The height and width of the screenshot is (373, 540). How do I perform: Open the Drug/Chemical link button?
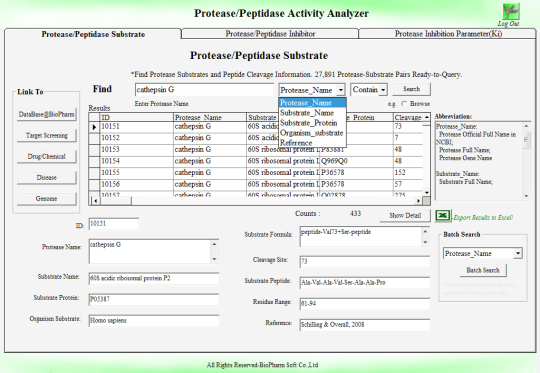[46, 156]
